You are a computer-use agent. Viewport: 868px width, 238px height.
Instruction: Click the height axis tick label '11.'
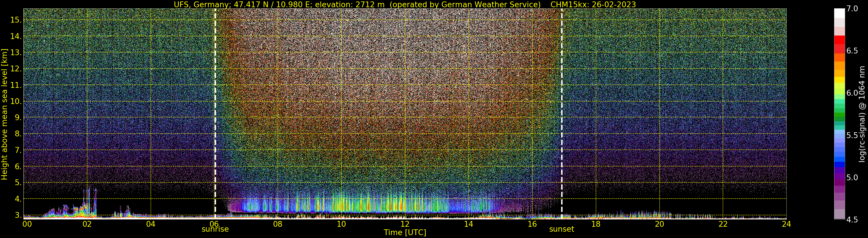16,85
